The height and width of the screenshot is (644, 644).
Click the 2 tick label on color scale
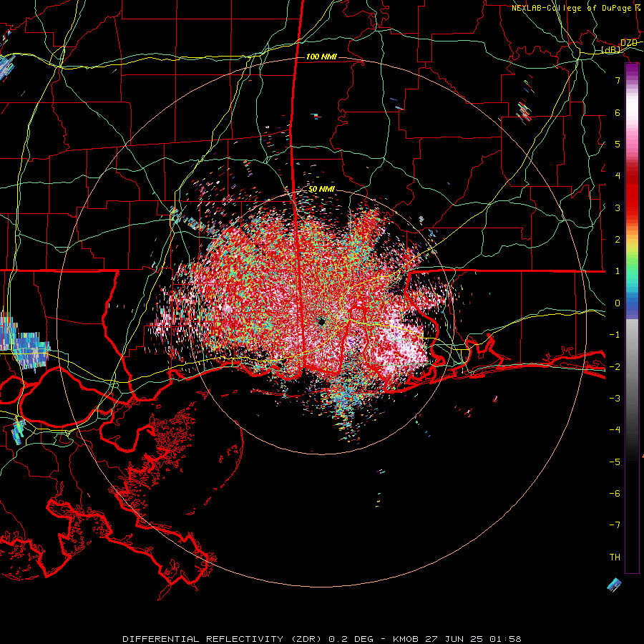618,239
